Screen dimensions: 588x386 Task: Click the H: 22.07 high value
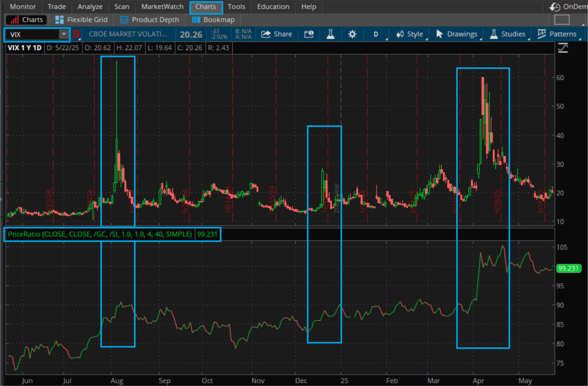pyautogui.click(x=129, y=48)
